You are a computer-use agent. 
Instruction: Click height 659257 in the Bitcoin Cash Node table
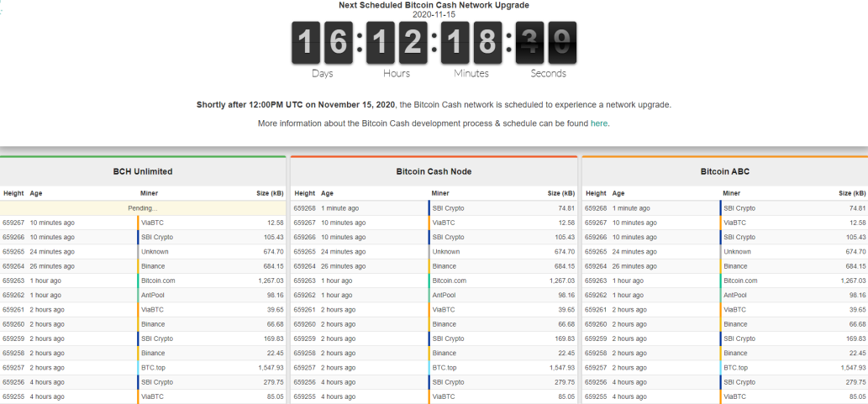click(304, 368)
